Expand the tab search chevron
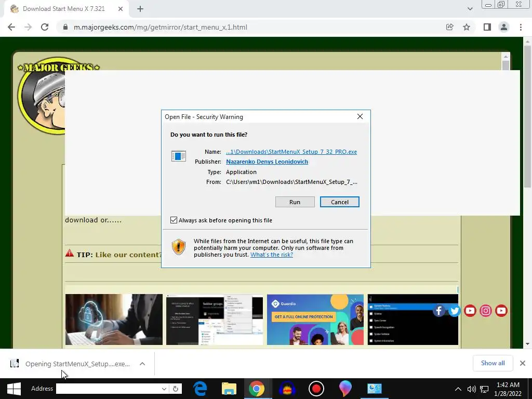532x399 pixels. tap(470, 9)
